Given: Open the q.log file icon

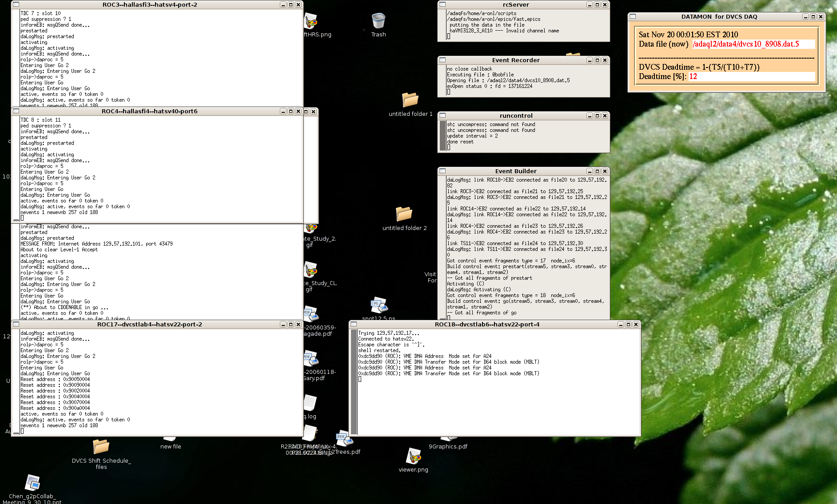Looking at the screenshot, I should (310, 403).
